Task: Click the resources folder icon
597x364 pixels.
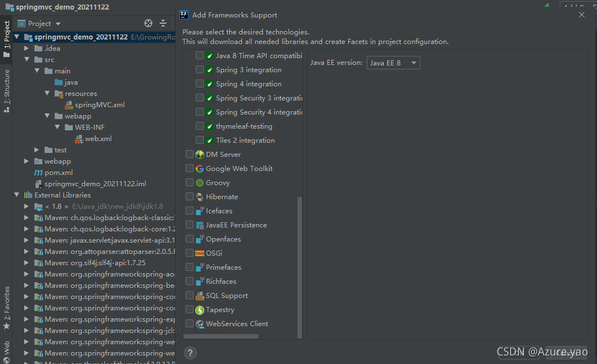Action: 59,94
